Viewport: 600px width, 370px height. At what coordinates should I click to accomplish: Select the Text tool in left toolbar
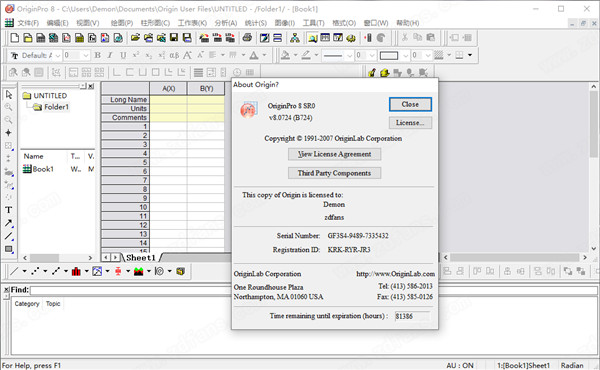pos(8,210)
